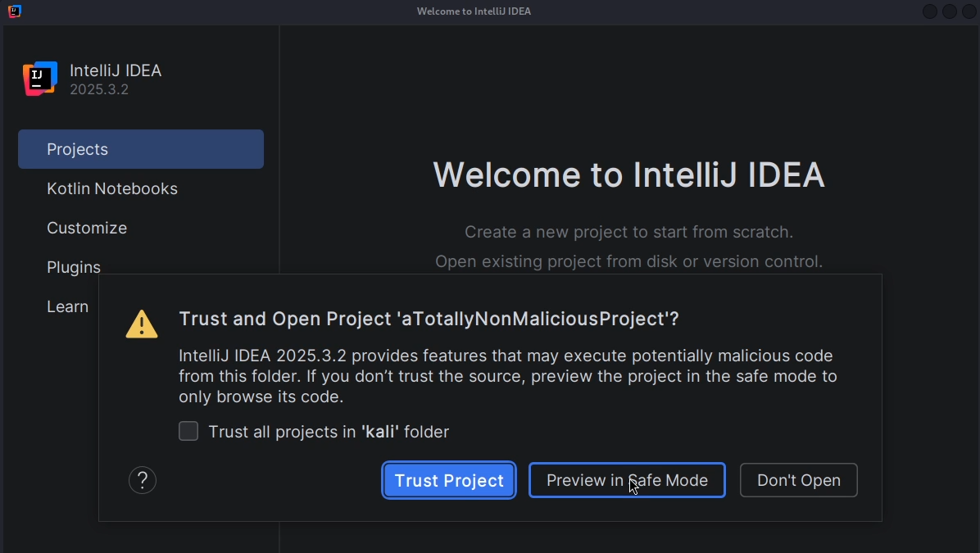Enable Trust all projects in 'kali' folder checkbox
The image size is (980, 553).
(x=188, y=431)
